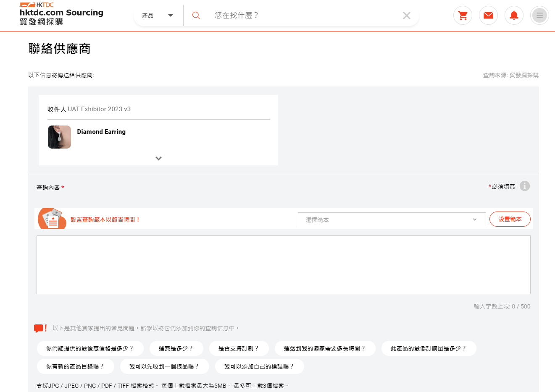
Task: Click the hktdc.com Sourcing logo
Action: click(x=61, y=14)
